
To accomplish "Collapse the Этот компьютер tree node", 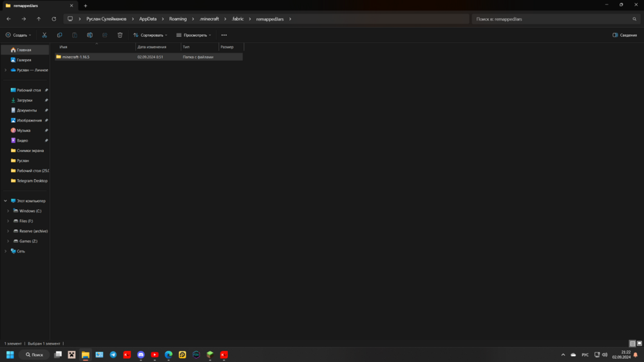I will (x=5, y=201).
